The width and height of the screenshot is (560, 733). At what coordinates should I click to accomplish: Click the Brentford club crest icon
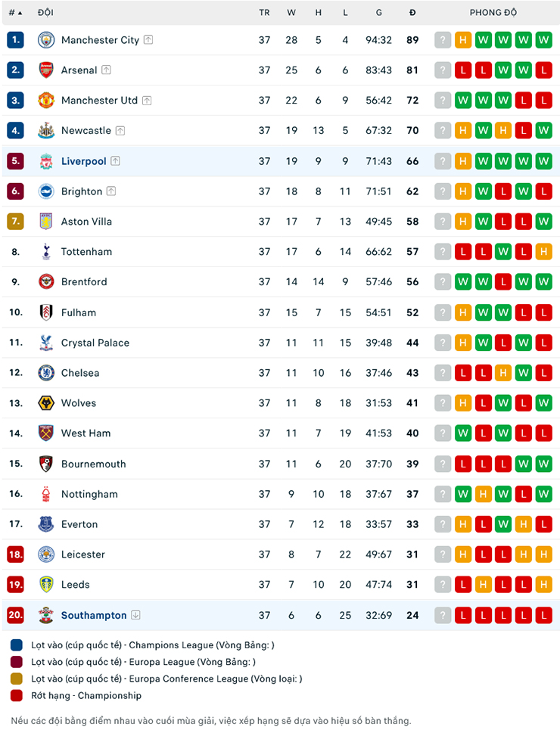46,282
